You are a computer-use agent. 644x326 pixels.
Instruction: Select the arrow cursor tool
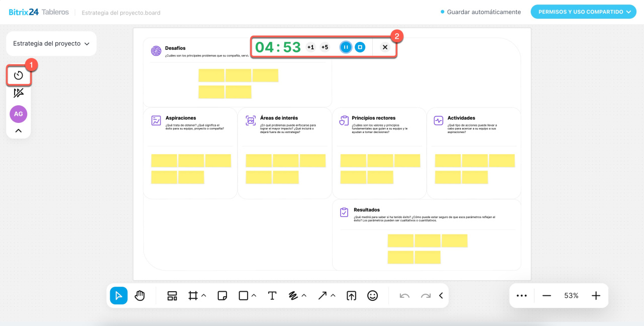[x=119, y=296]
